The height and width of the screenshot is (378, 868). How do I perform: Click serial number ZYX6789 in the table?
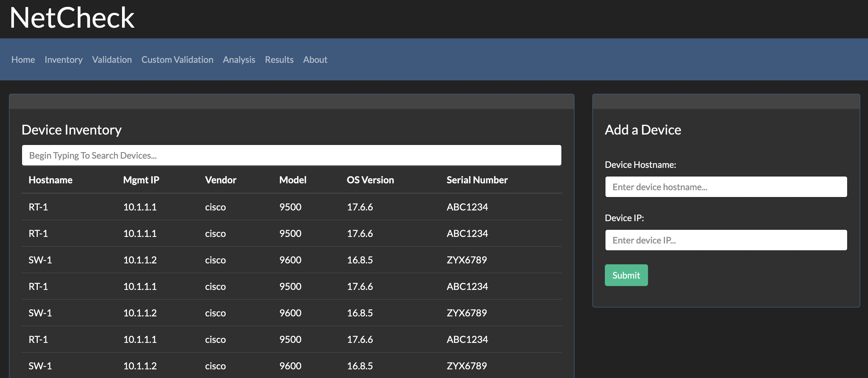click(x=467, y=260)
